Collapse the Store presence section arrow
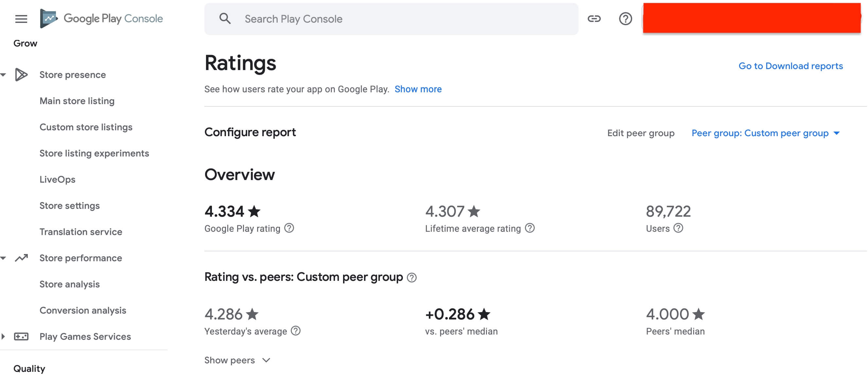 tap(3, 75)
